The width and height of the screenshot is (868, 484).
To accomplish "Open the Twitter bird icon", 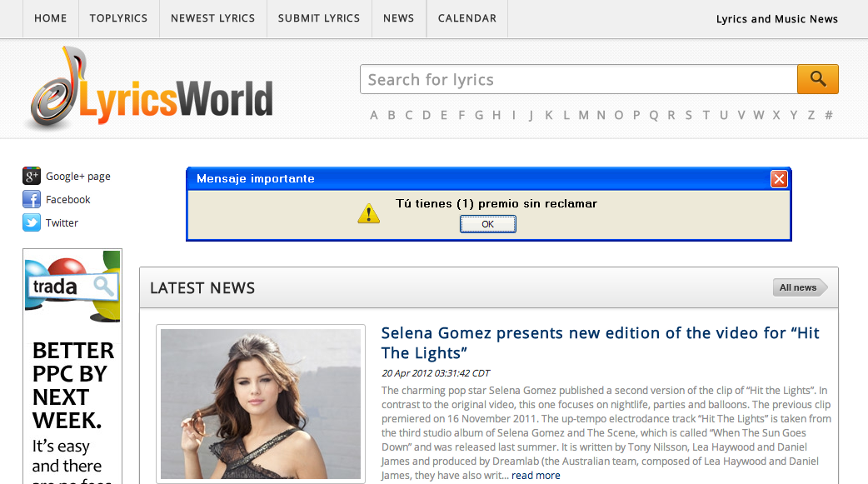I will tap(32, 222).
